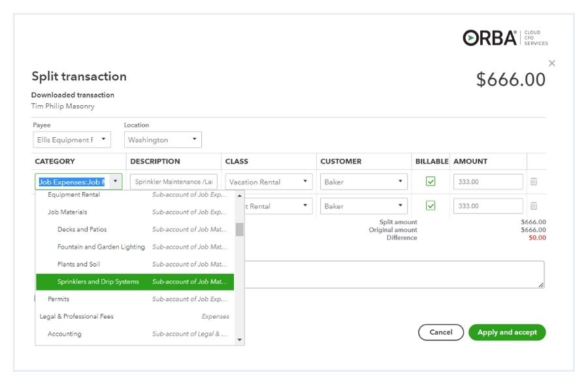
Task: Open the Location dropdown showing Washington
Action: click(x=163, y=140)
